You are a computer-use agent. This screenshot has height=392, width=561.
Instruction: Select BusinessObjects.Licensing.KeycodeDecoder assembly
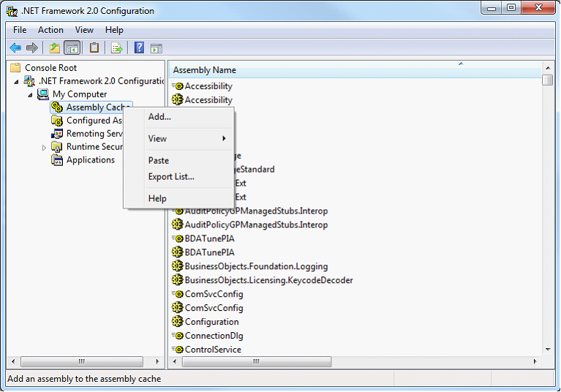coord(268,280)
